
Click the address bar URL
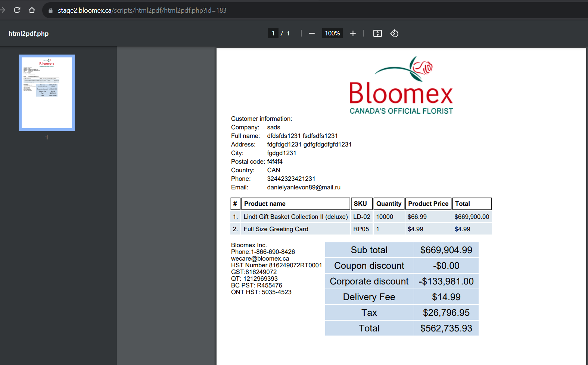(x=142, y=10)
